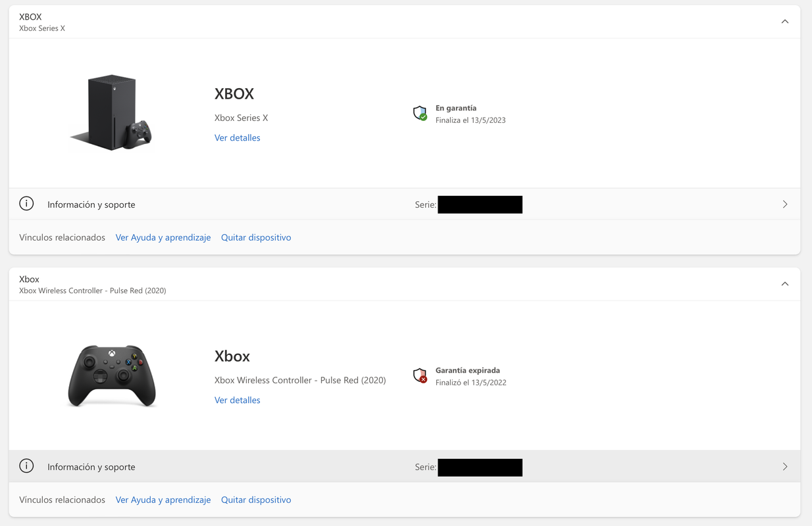Click Quitar dispositivo for Xbox Series X
Screen dimensions: 812x526
256,237
